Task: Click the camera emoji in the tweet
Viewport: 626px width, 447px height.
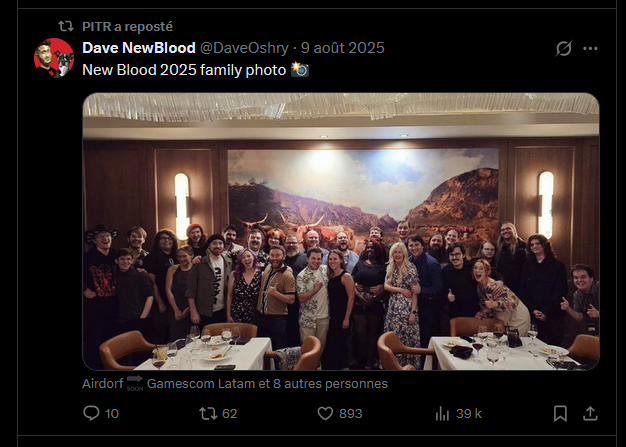Action: click(299, 69)
